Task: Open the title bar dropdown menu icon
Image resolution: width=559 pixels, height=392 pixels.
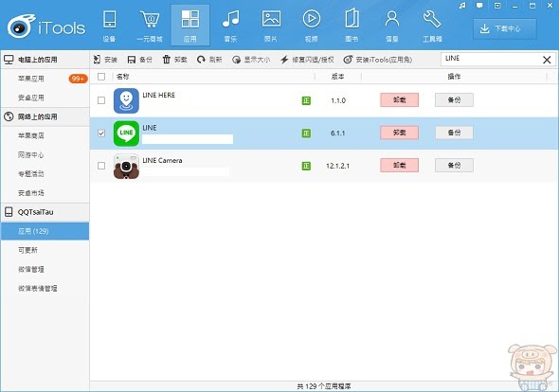Action: [x=497, y=6]
